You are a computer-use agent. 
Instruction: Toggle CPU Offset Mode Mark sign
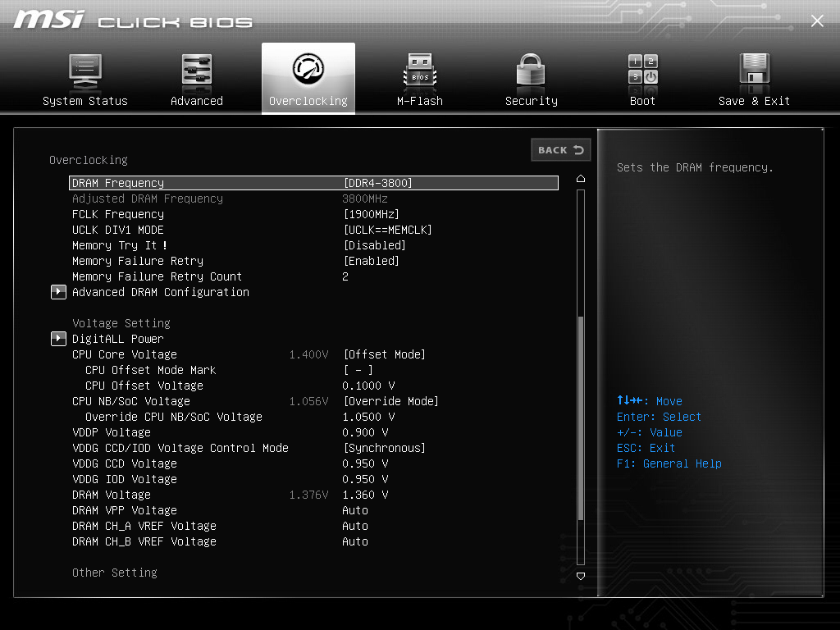358,370
